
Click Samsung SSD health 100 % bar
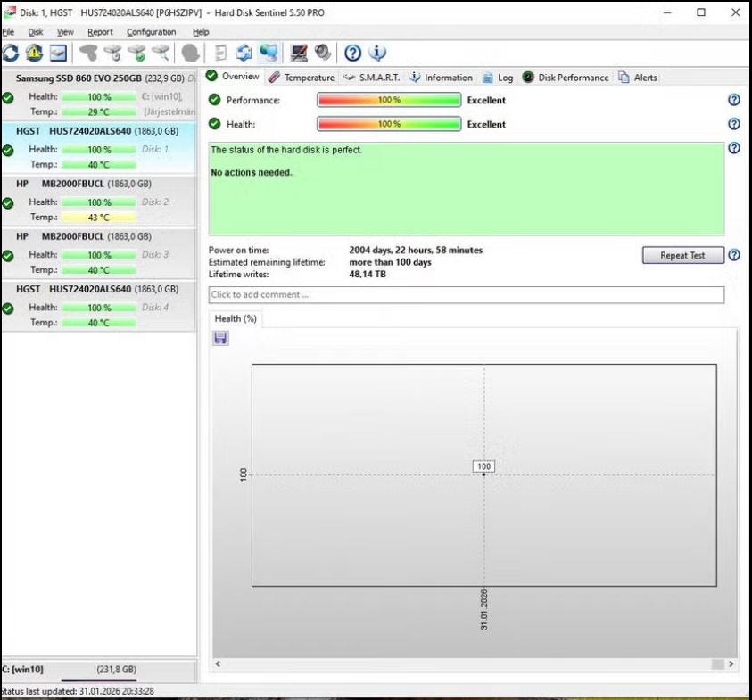click(99, 97)
